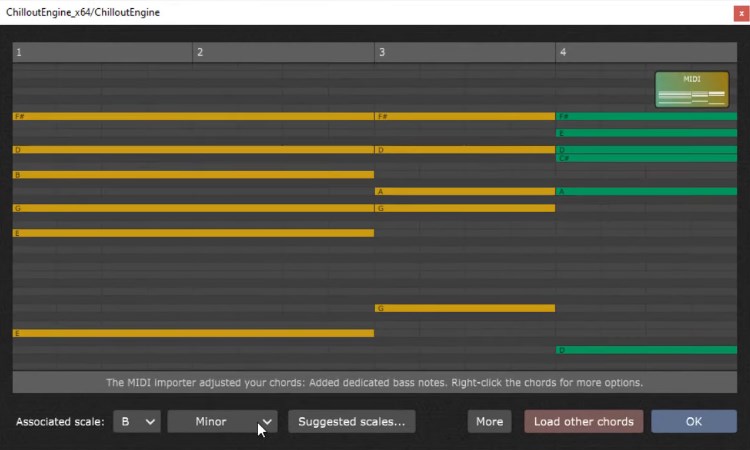
Task: Click the MIDI drag thumbnail
Action: click(692, 89)
